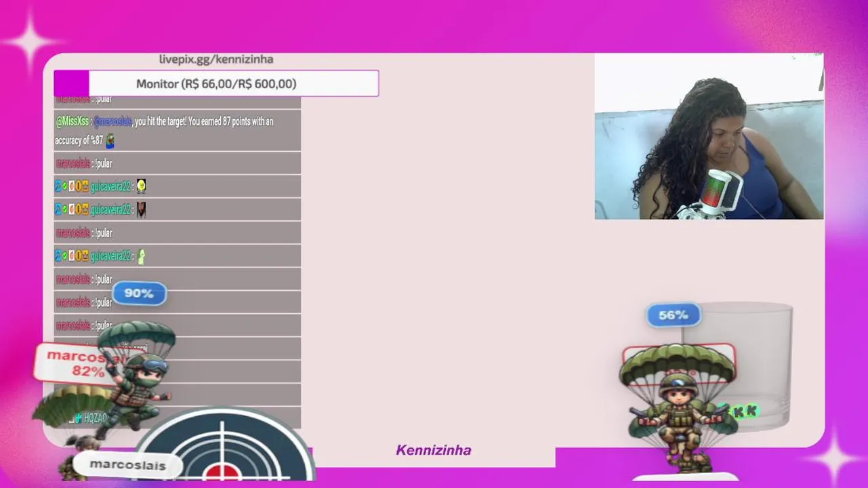Click the red 'marcoslais 82%' score label

(78, 363)
